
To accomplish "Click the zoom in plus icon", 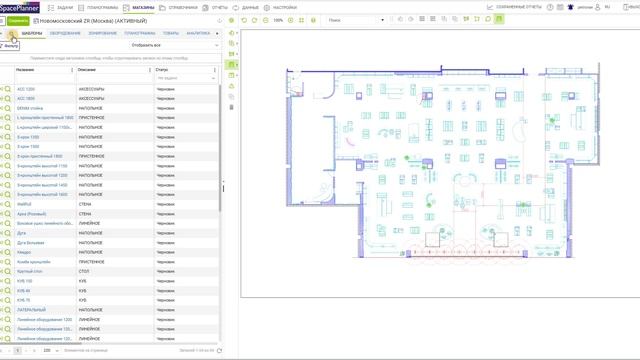I will [291, 20].
